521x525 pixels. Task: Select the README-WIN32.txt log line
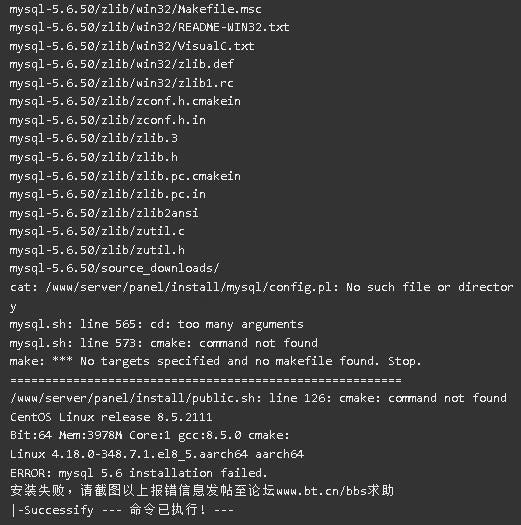pos(149,27)
